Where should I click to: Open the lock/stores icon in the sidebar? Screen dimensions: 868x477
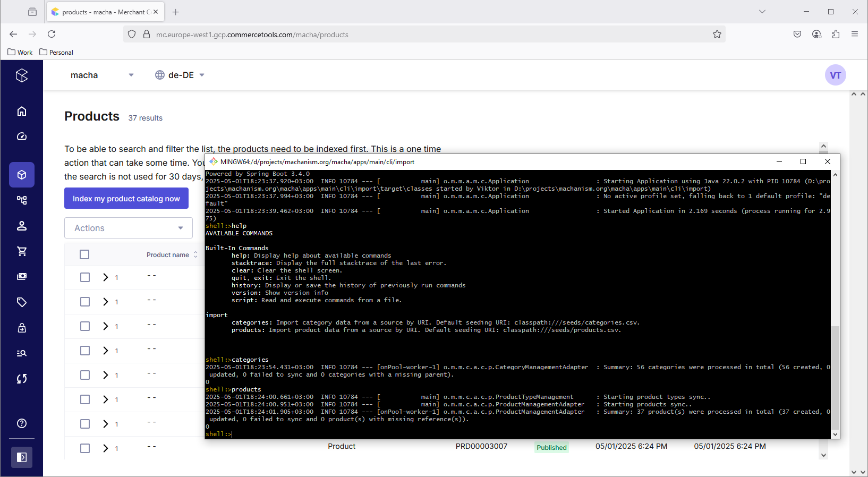[22, 328]
